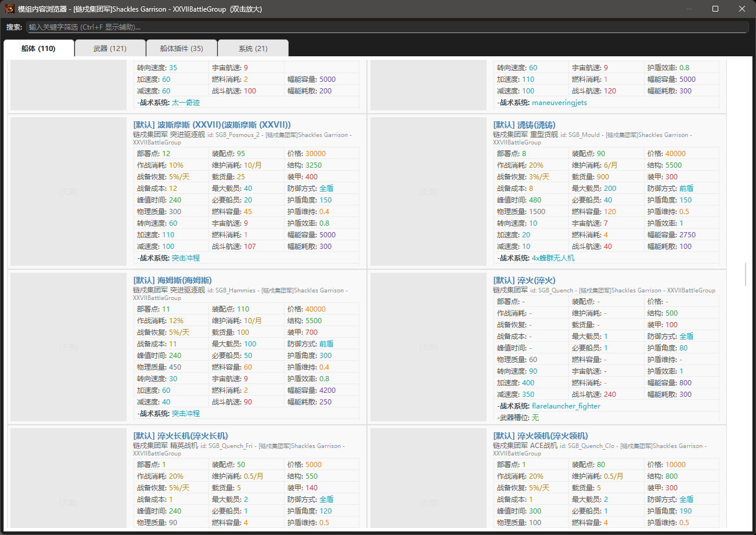Click the 浇铸 ship image placeholder
The width and height of the screenshot is (756, 535).
click(429, 191)
